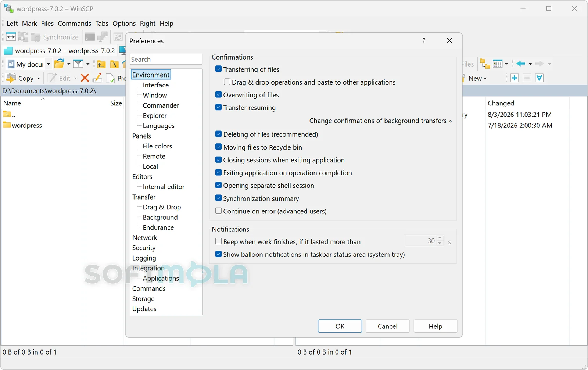
Task: Open the Forward history dropdown arrow
Action: point(549,64)
